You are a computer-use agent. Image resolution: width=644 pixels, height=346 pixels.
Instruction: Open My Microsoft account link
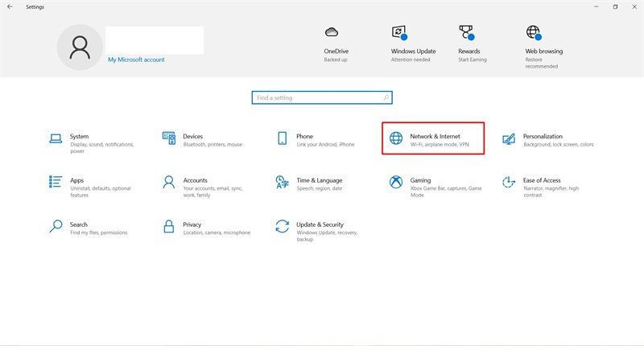[x=136, y=60]
